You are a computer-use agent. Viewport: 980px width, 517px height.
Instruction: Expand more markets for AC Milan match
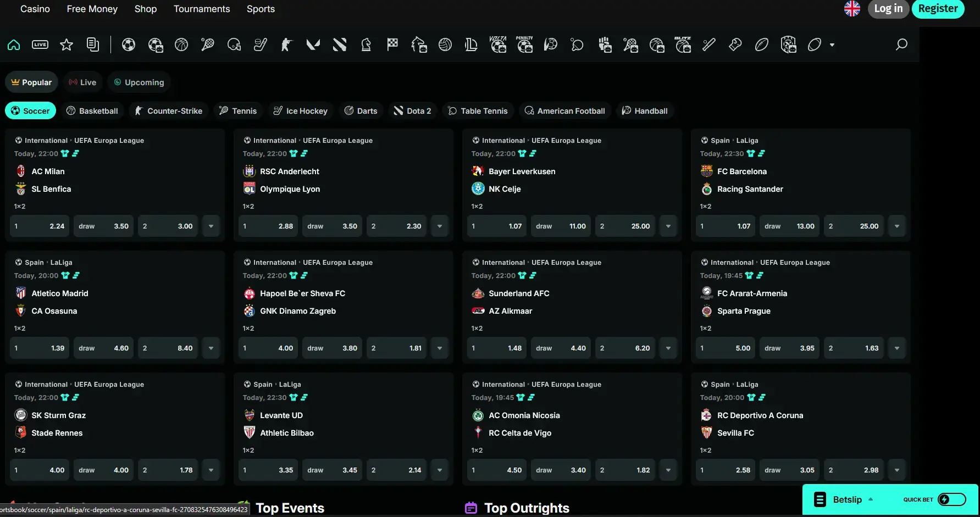[211, 226]
